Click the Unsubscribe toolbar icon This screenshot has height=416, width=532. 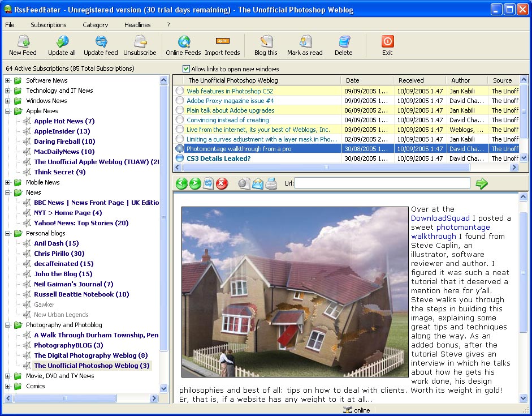coord(140,41)
